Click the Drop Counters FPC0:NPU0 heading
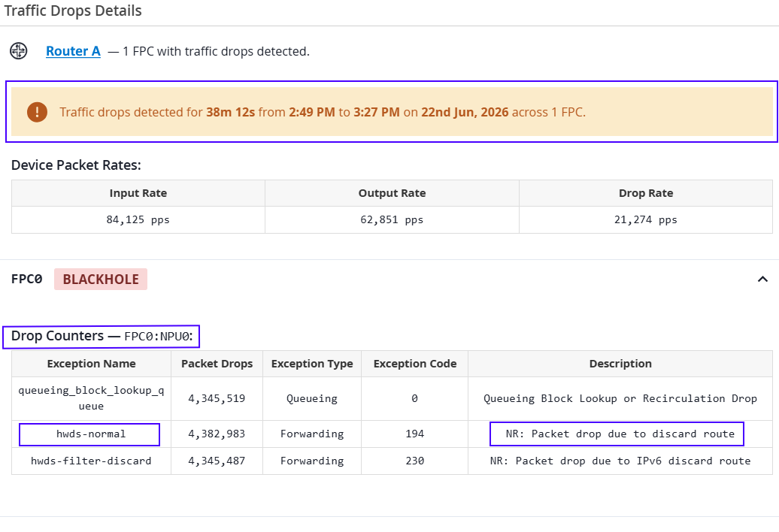 (x=102, y=337)
